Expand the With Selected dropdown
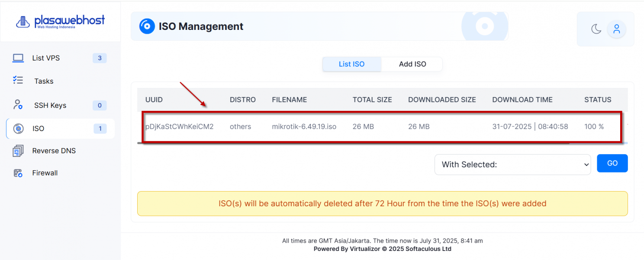644x260 pixels. pos(512,165)
